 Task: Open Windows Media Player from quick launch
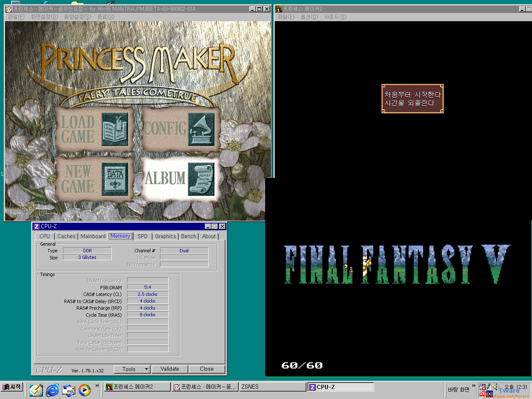pos(85,390)
